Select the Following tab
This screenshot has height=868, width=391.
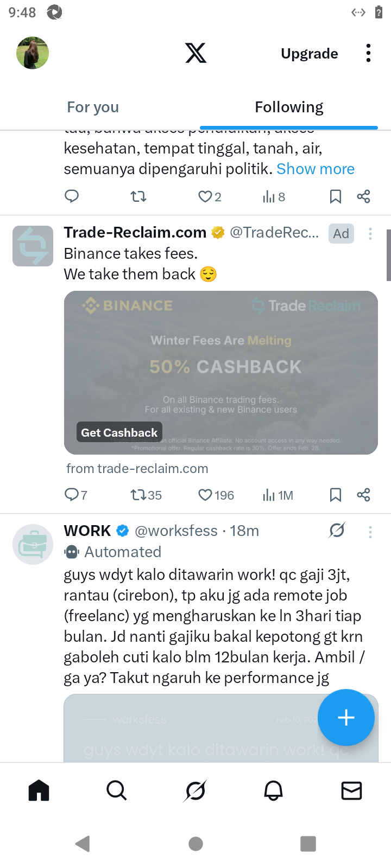pos(289,107)
